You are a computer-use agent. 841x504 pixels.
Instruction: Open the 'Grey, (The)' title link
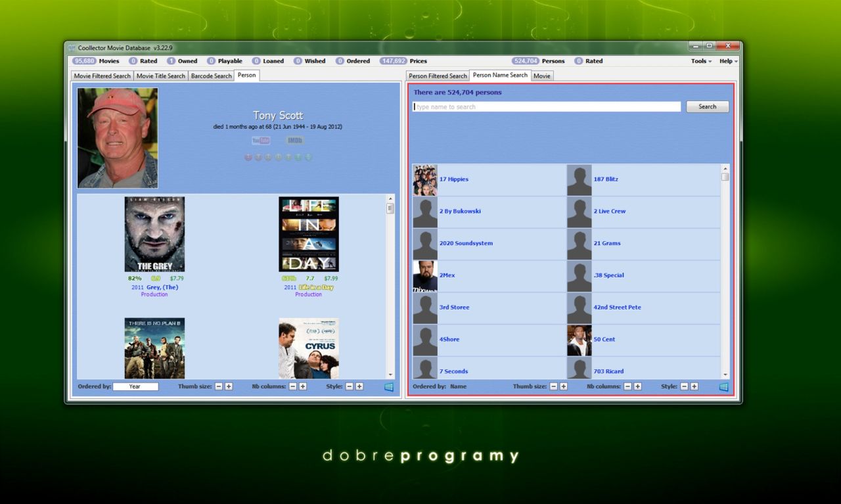(x=162, y=287)
